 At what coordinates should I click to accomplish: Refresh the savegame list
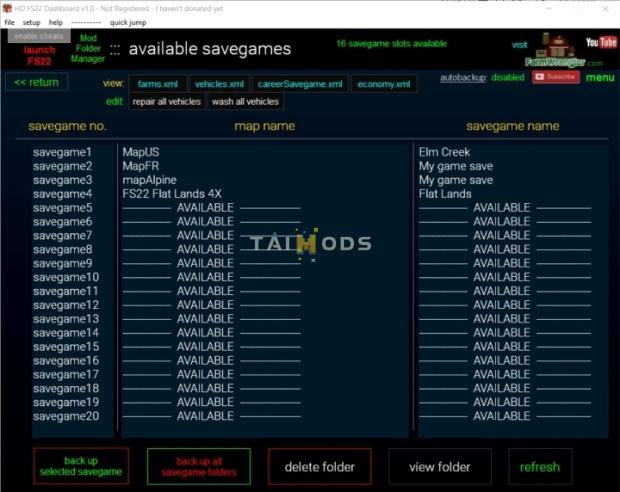pos(540,467)
